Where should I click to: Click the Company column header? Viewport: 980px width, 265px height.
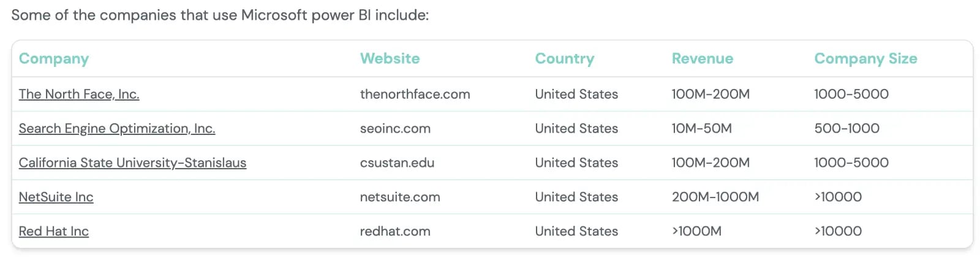coord(54,59)
